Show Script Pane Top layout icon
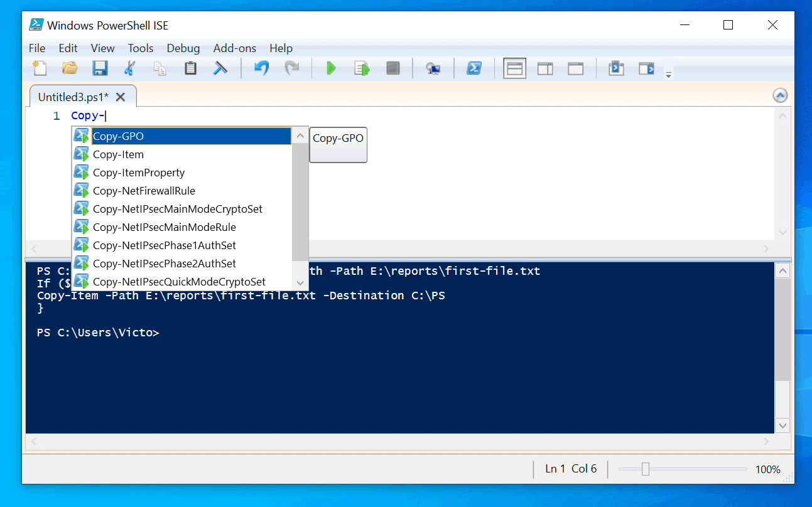 point(515,68)
